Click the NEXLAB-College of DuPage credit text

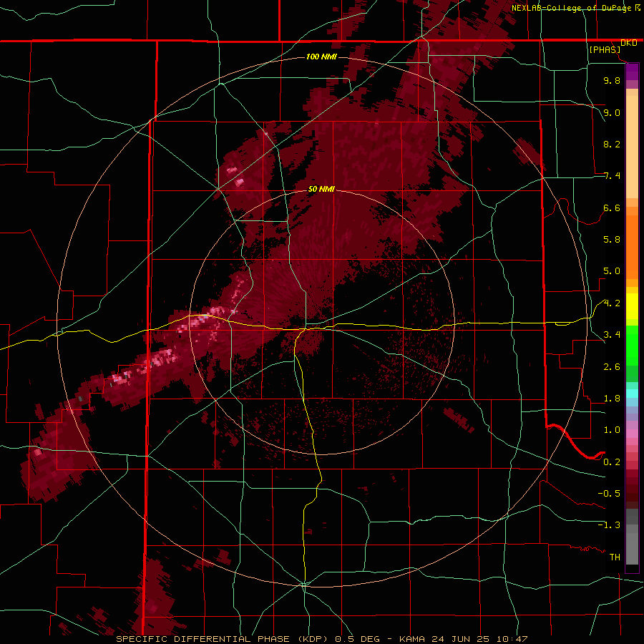pos(571,8)
